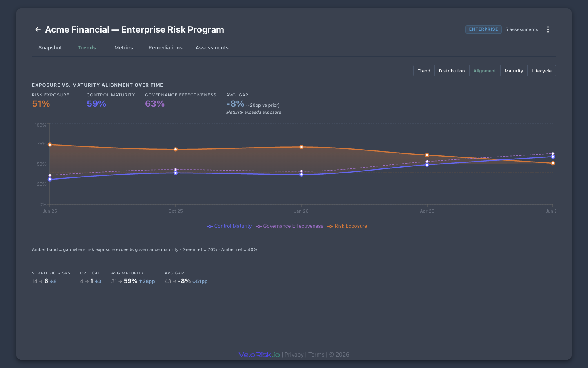This screenshot has width=588, height=368.
Task: Click Risk Exposure point at Apr 26
Action: point(427,155)
